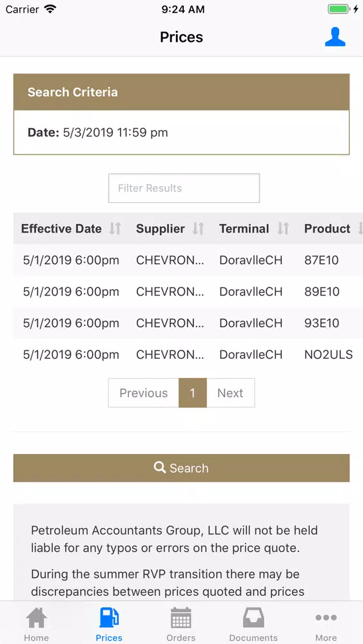
Task: Sort by Terminal column arrows
Action: 283,229
